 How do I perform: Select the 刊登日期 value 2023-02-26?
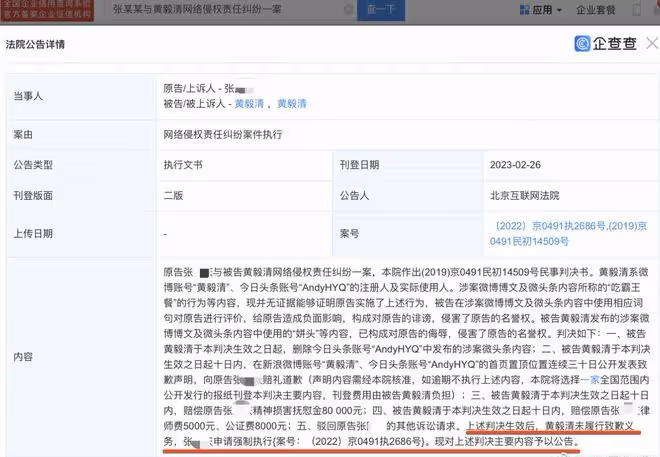(515, 165)
